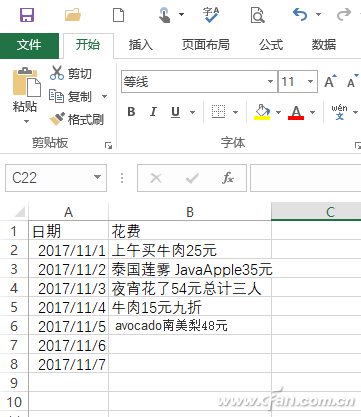Expand the Undo history dropdown
Screen dimensions: 361x417
318,14
